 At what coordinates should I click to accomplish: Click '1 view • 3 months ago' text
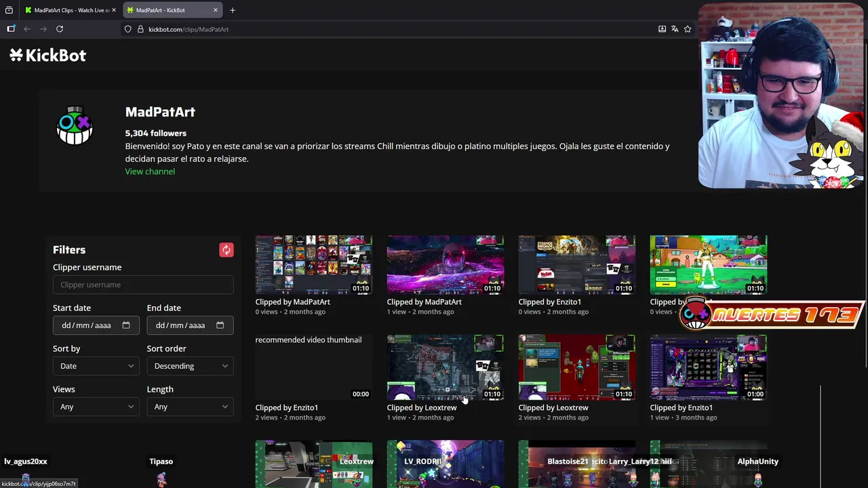pyautogui.click(x=683, y=418)
